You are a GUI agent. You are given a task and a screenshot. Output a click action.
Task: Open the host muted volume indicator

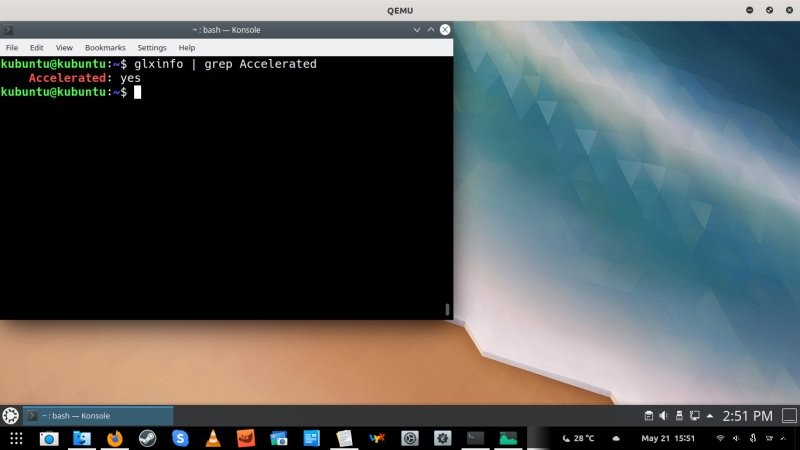pyautogui.click(x=736, y=438)
